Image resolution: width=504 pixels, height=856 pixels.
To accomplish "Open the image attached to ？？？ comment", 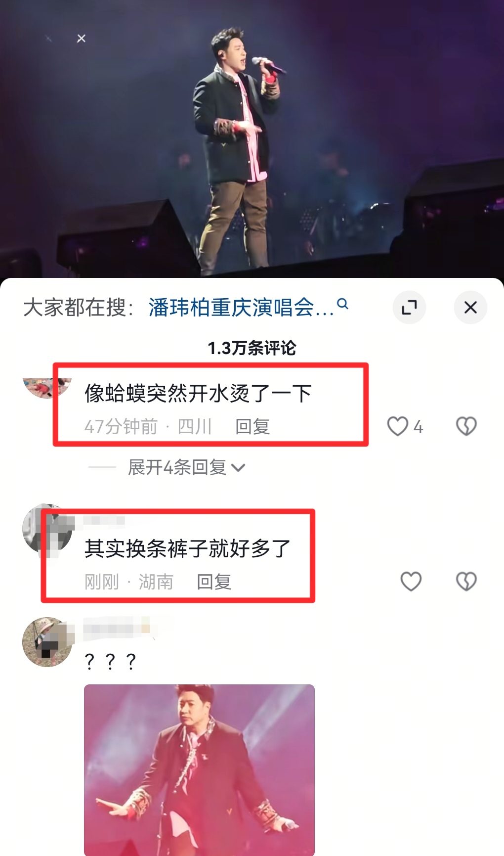I will click(x=199, y=770).
